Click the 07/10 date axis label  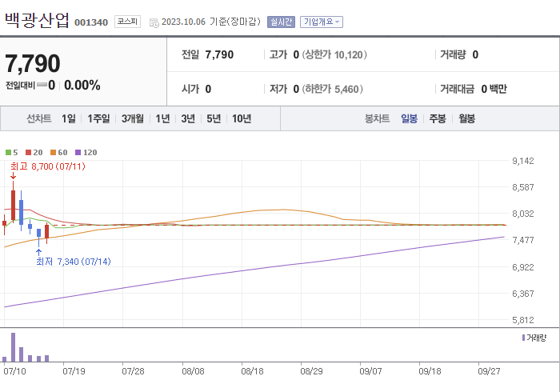pos(14,371)
